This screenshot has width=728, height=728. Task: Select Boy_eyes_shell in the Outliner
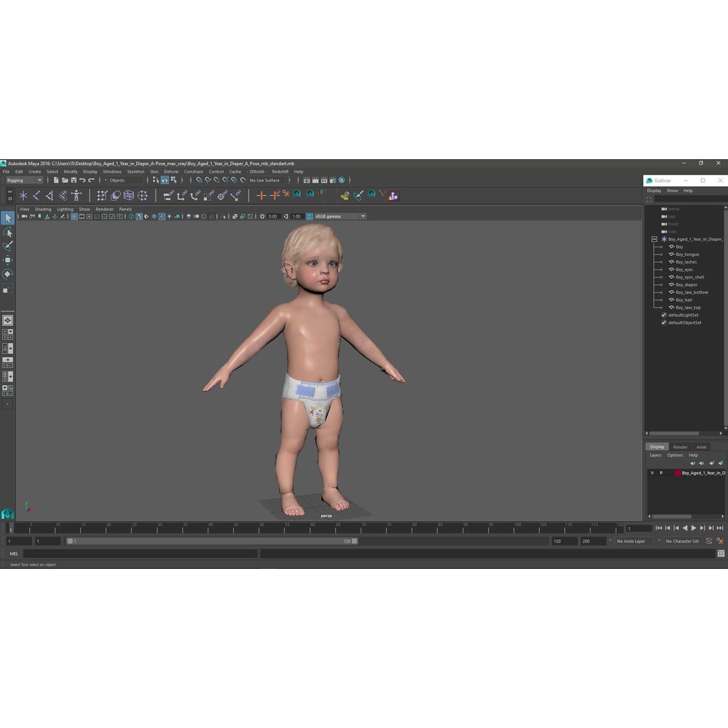(690, 277)
